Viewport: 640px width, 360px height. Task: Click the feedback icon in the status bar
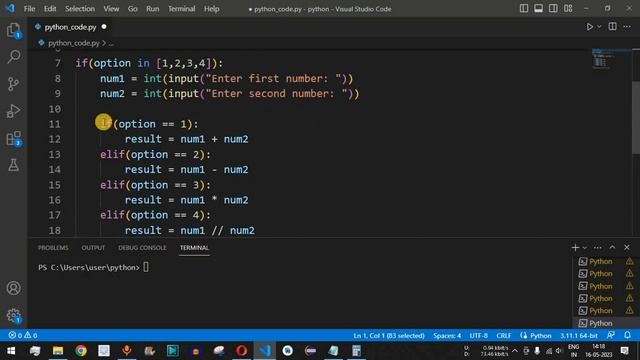[x=611, y=335]
